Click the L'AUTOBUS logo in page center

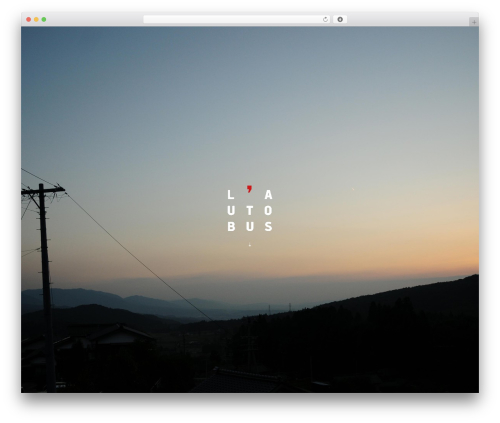[250, 209]
